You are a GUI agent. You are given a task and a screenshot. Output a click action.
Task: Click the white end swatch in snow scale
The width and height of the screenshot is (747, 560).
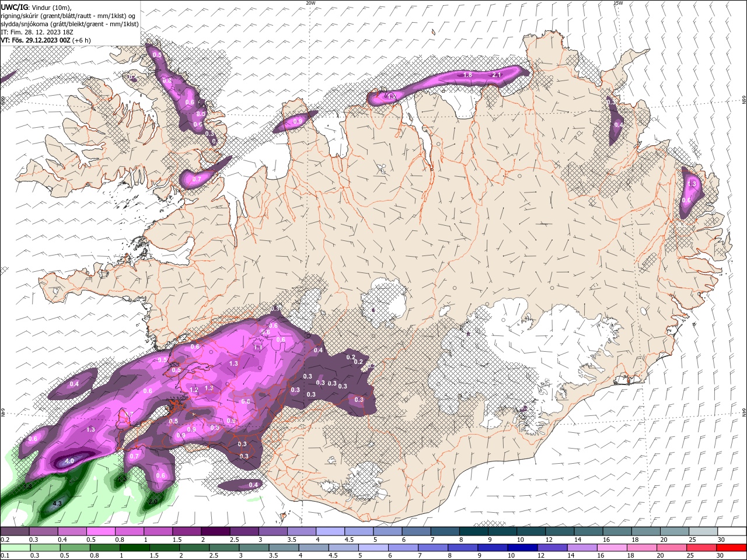[x=731, y=531]
